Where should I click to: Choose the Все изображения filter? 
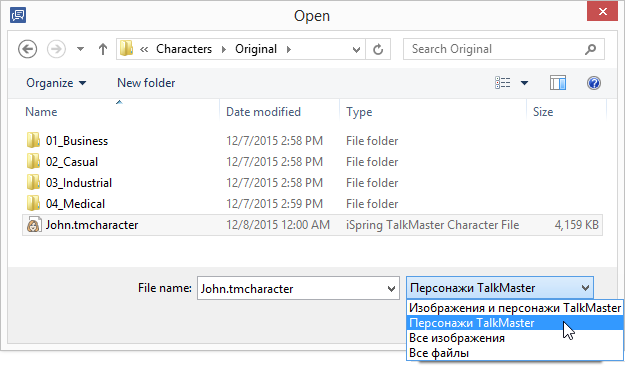515,338
